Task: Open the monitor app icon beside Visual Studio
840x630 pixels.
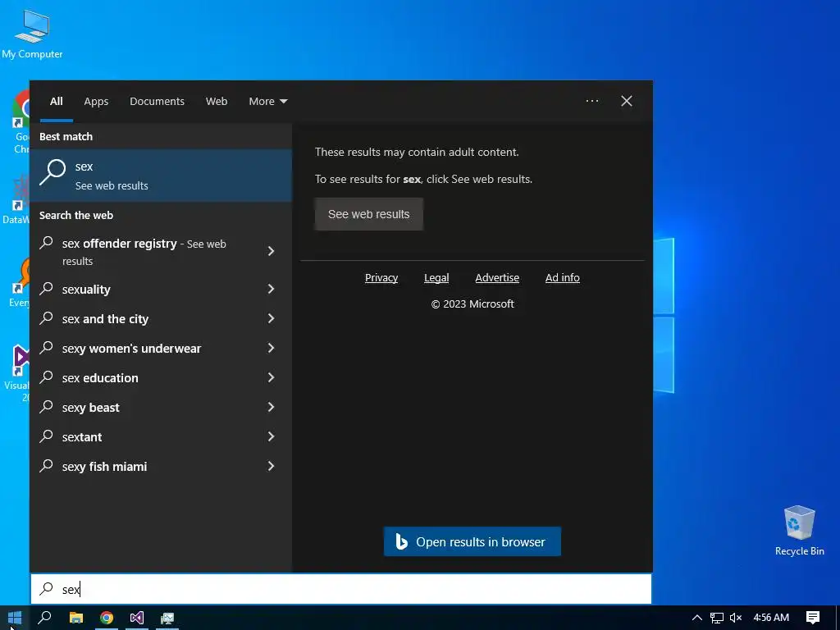Action: coord(167,619)
